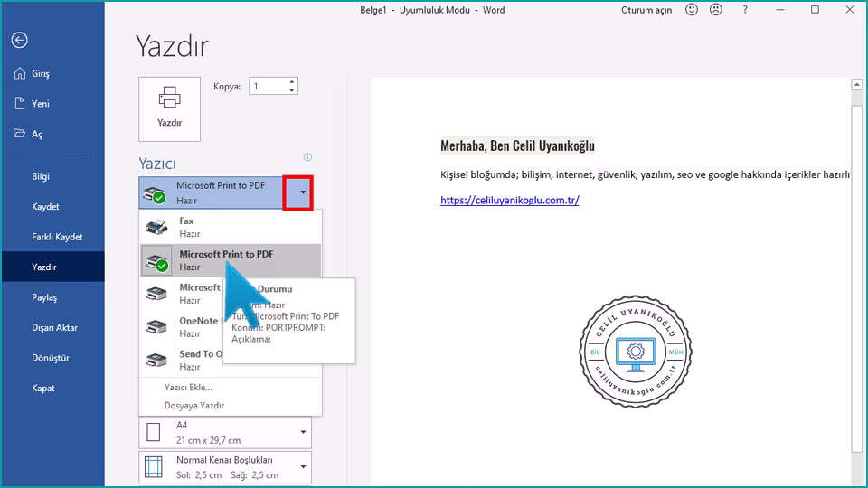Screen dimensions: 868x488
Task: Maximize the Word window
Action: coord(815,9)
